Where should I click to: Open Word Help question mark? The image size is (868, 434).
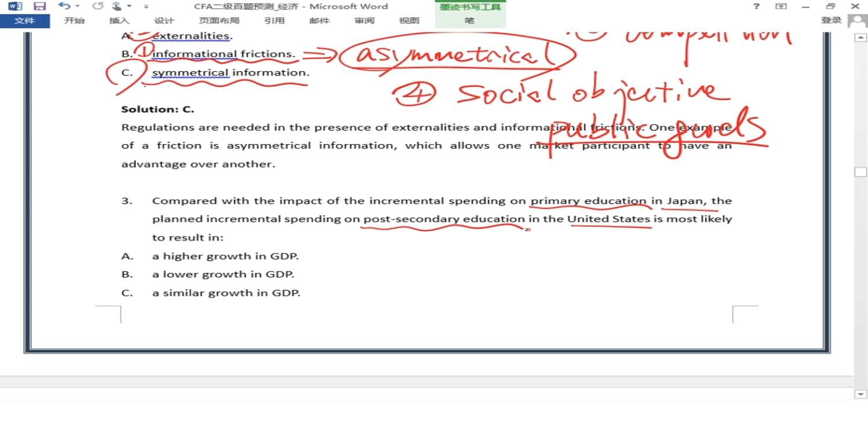point(756,6)
